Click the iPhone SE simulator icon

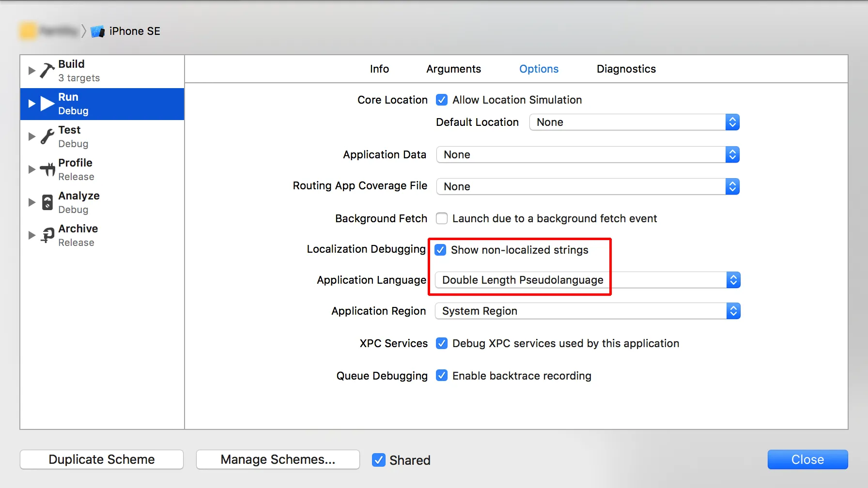98,31
